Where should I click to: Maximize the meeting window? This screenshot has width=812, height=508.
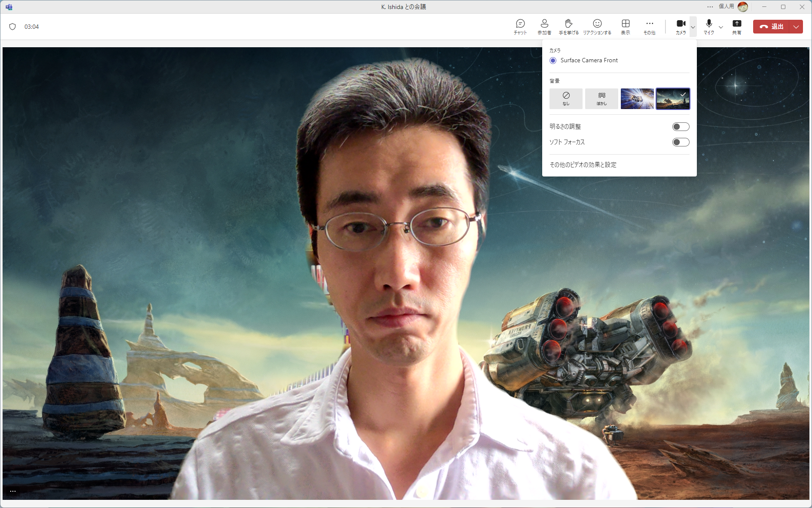click(783, 7)
